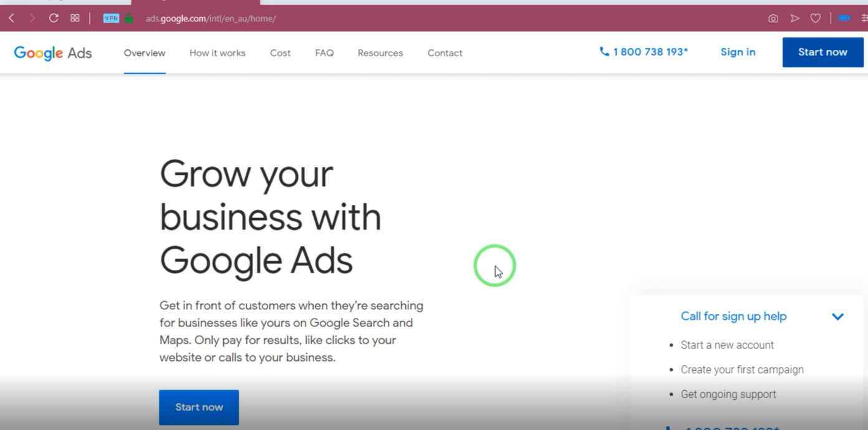Toggle the VPN badge in address bar
The height and width of the screenshot is (430, 868).
click(111, 18)
